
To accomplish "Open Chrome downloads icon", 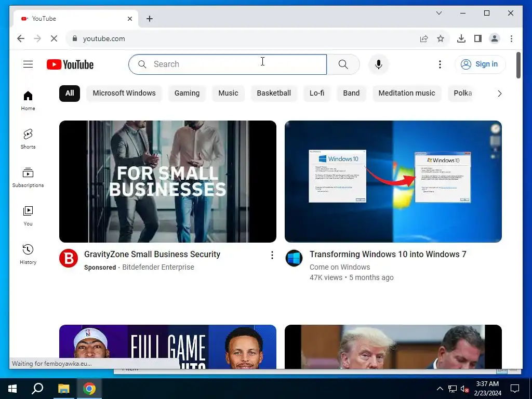I will tap(461, 38).
